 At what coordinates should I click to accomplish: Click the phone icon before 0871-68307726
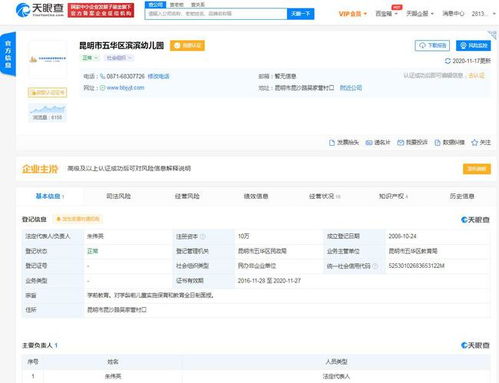(x=103, y=76)
